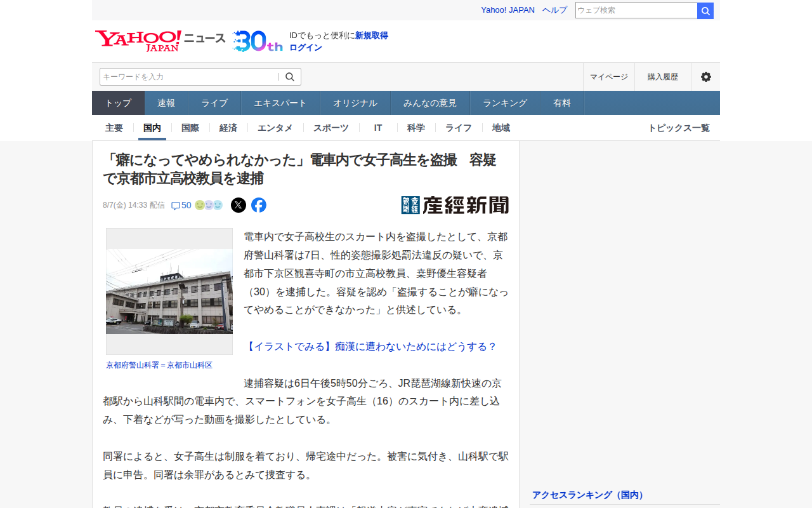The width and height of the screenshot is (812, 508).
Task: Click the 新規取得 link
Action: (x=372, y=36)
